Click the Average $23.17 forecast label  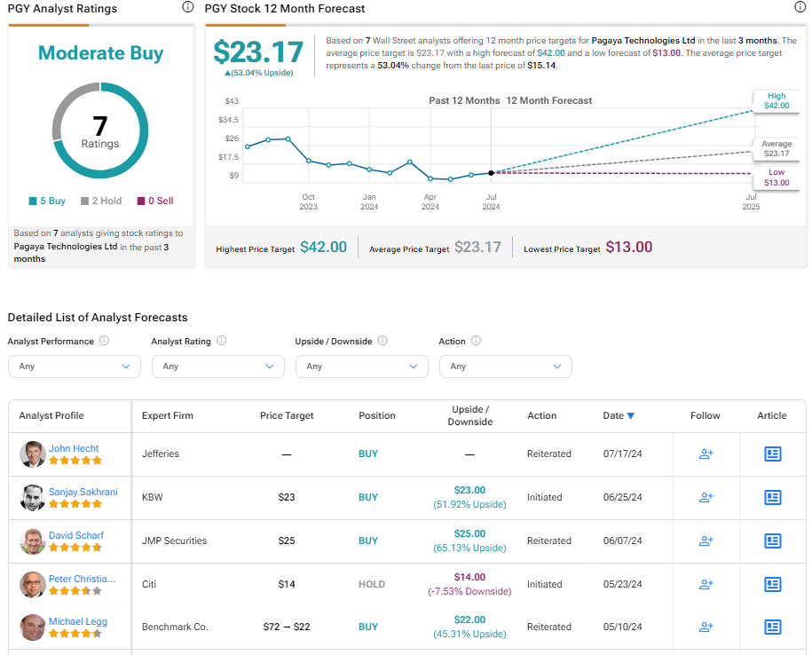coord(777,148)
